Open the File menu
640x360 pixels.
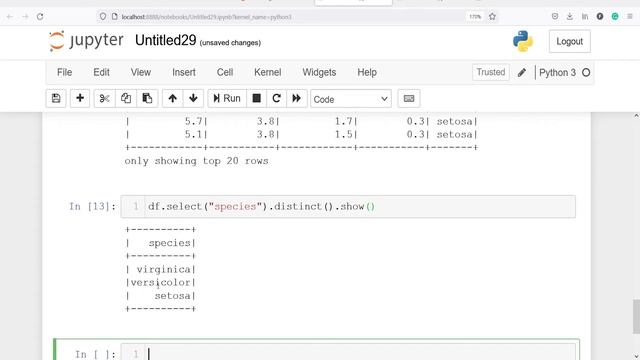click(x=64, y=73)
